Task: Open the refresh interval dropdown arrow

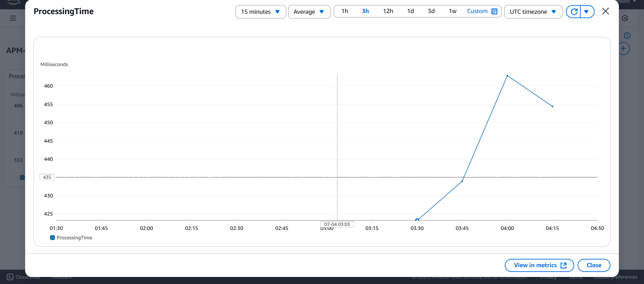Action: click(587, 12)
